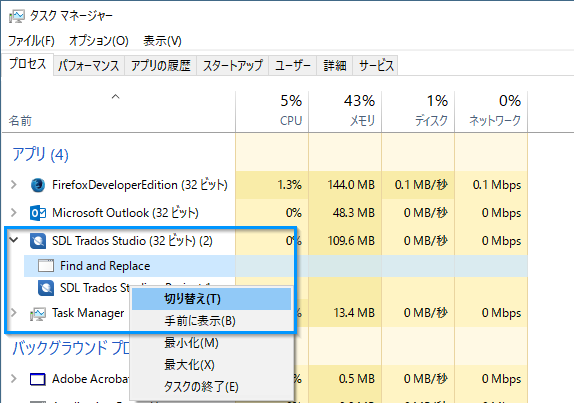
Task: Open the オプション(O) menu
Action: [99, 41]
